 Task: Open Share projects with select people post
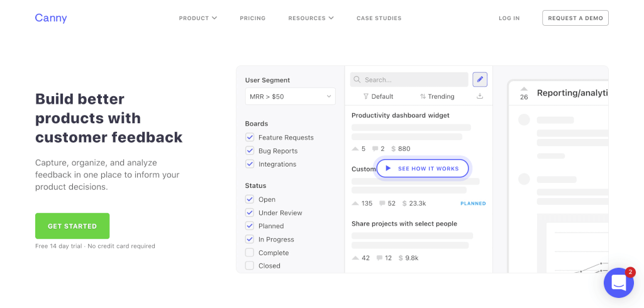pos(404,224)
